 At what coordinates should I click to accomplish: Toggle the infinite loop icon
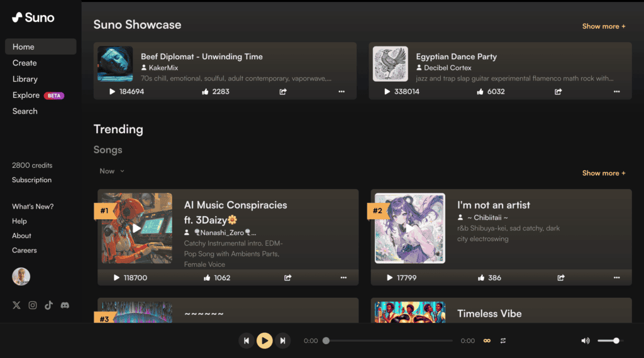(x=487, y=341)
